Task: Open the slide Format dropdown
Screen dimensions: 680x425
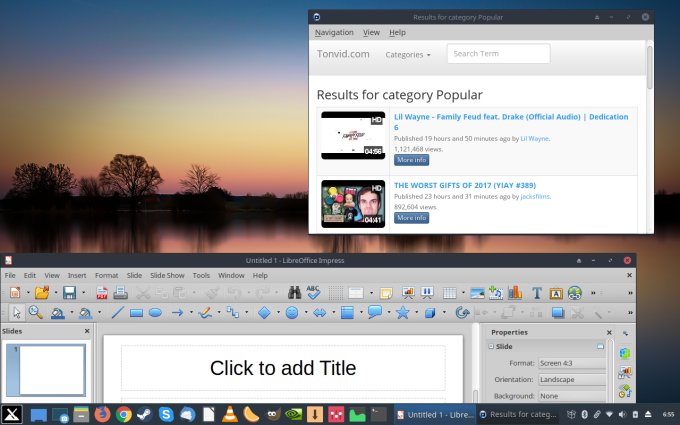Action: click(x=572, y=363)
